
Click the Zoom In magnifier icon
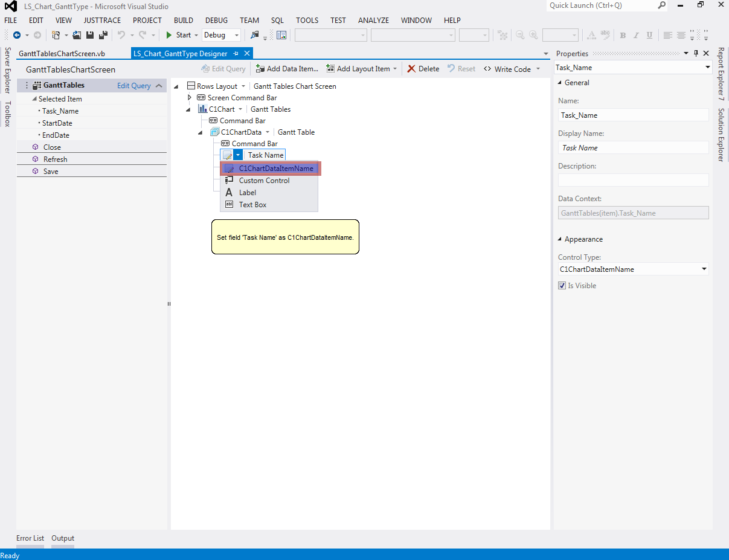(x=533, y=35)
